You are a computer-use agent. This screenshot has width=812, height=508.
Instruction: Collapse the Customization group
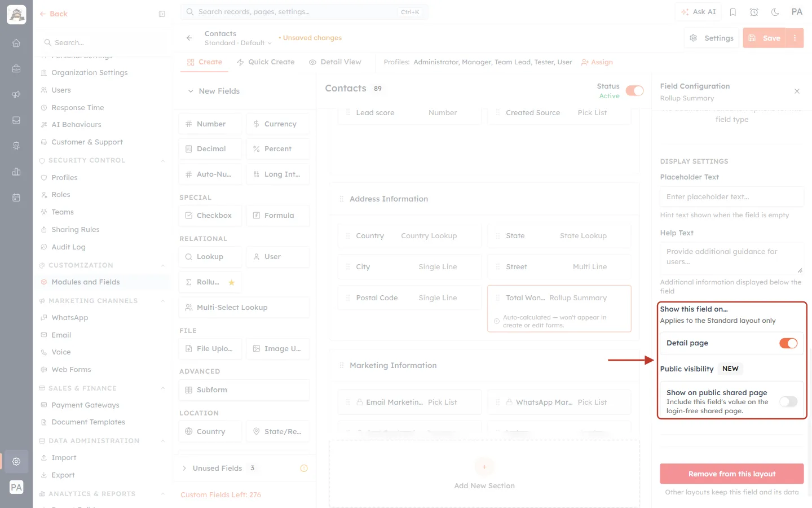pos(163,265)
